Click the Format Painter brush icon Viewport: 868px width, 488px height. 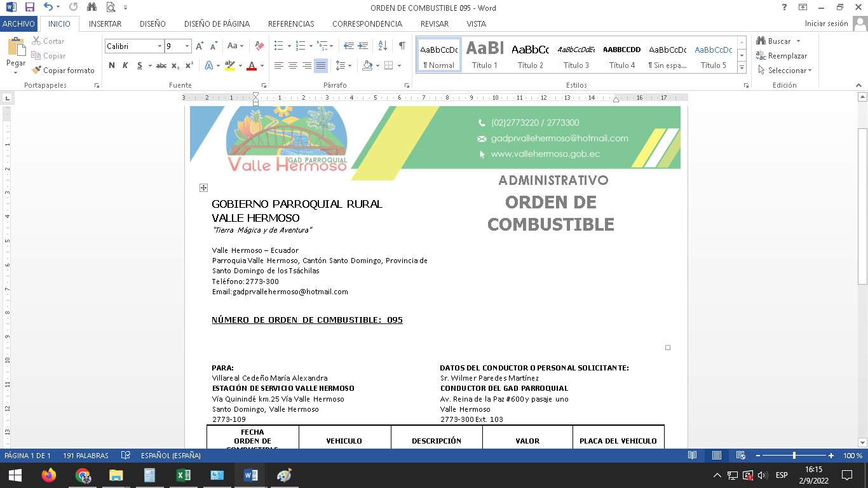[37, 71]
